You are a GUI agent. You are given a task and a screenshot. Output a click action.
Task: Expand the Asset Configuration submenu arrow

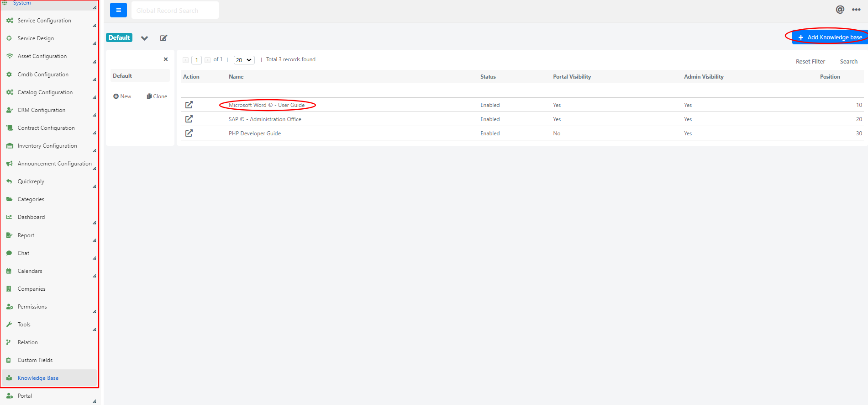(94, 62)
